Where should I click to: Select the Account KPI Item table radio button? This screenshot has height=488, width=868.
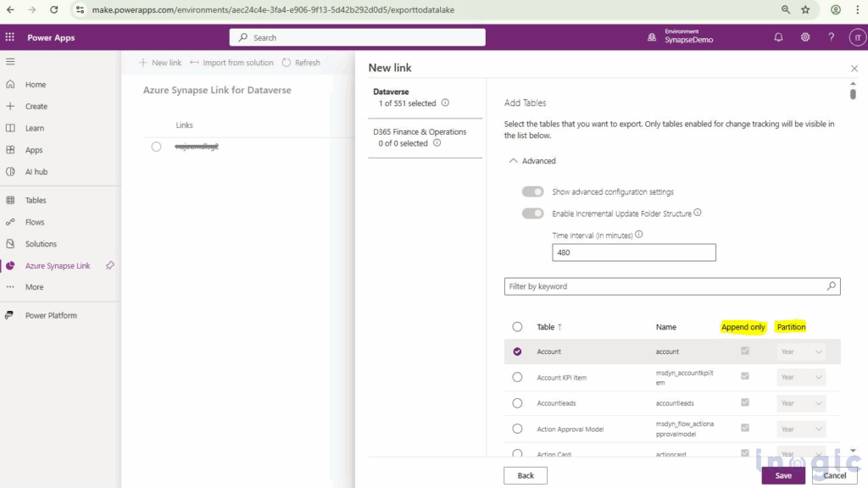point(517,377)
